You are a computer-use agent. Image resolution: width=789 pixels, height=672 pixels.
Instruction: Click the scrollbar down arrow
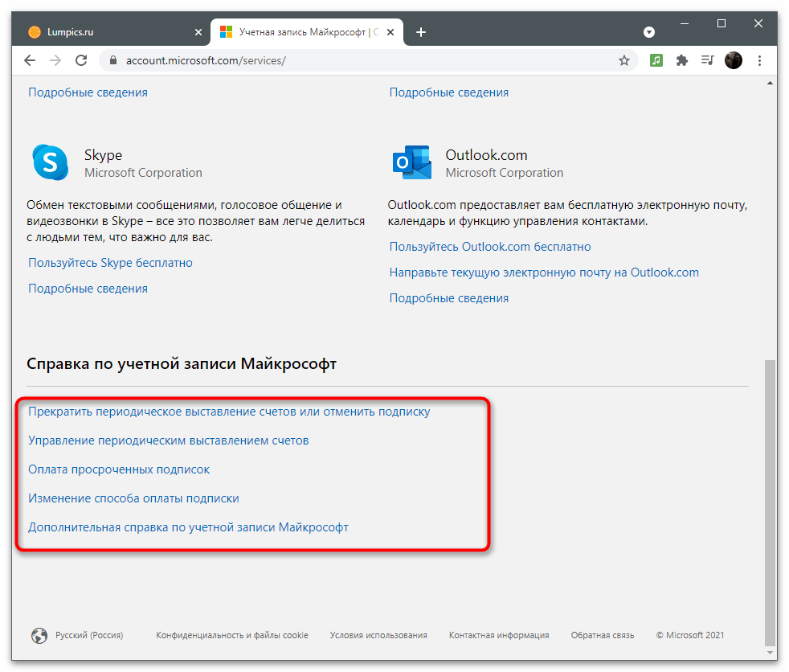point(770,653)
